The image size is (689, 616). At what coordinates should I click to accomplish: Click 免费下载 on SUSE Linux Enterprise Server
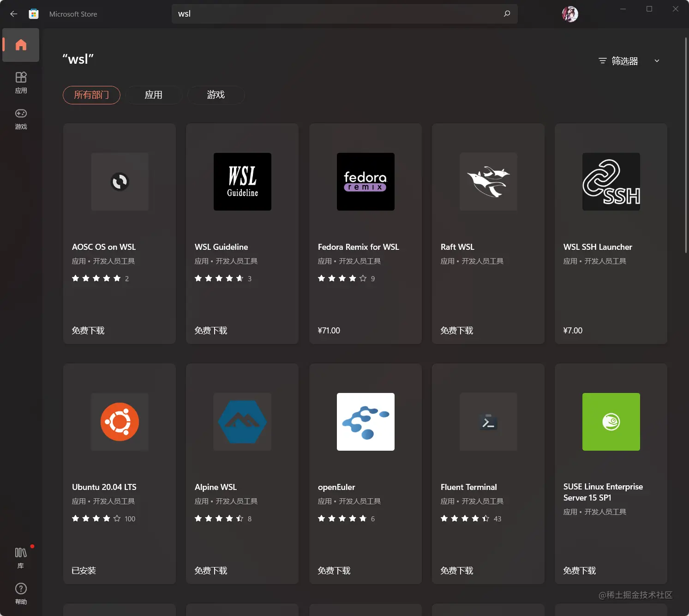pyautogui.click(x=580, y=571)
